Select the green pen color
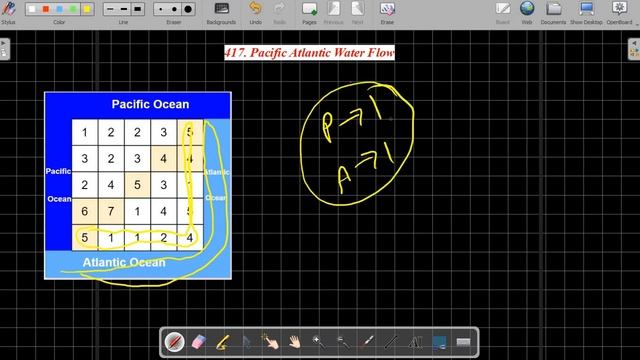This screenshot has width=640, height=360. (73, 9)
